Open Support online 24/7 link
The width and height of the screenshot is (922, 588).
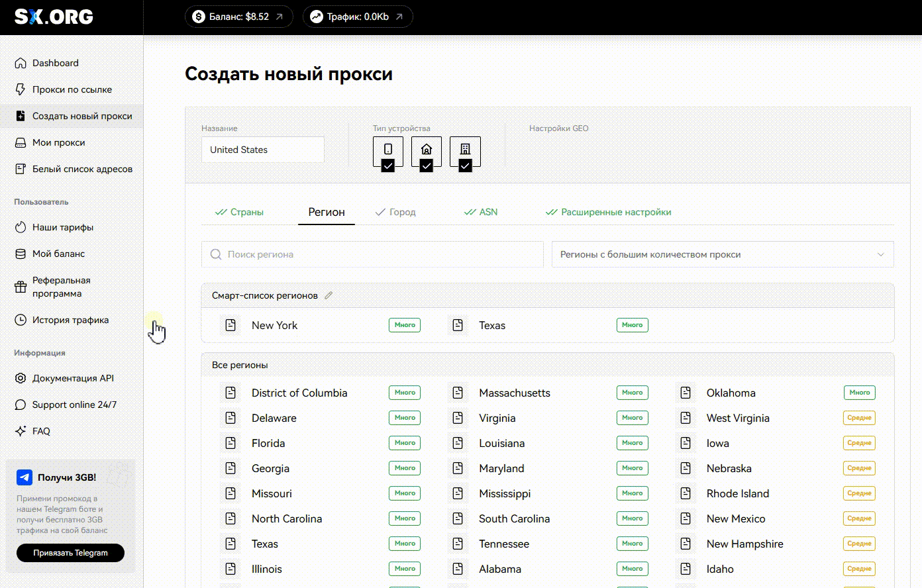pos(72,405)
